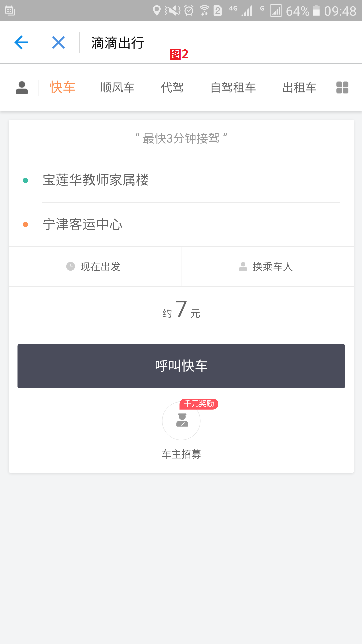The width and height of the screenshot is (362, 644).
Task: Close the page with the X icon
Action: [x=58, y=43]
